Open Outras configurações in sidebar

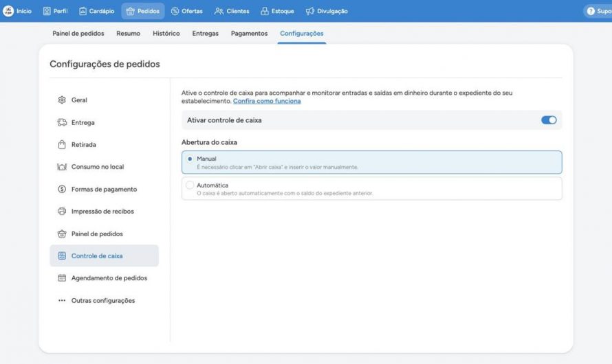tap(105, 301)
